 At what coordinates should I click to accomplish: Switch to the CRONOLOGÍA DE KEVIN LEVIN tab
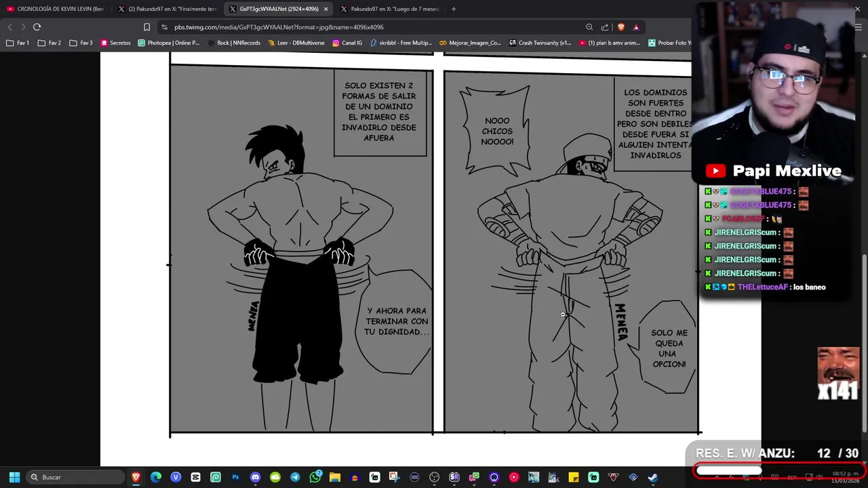[x=56, y=9]
